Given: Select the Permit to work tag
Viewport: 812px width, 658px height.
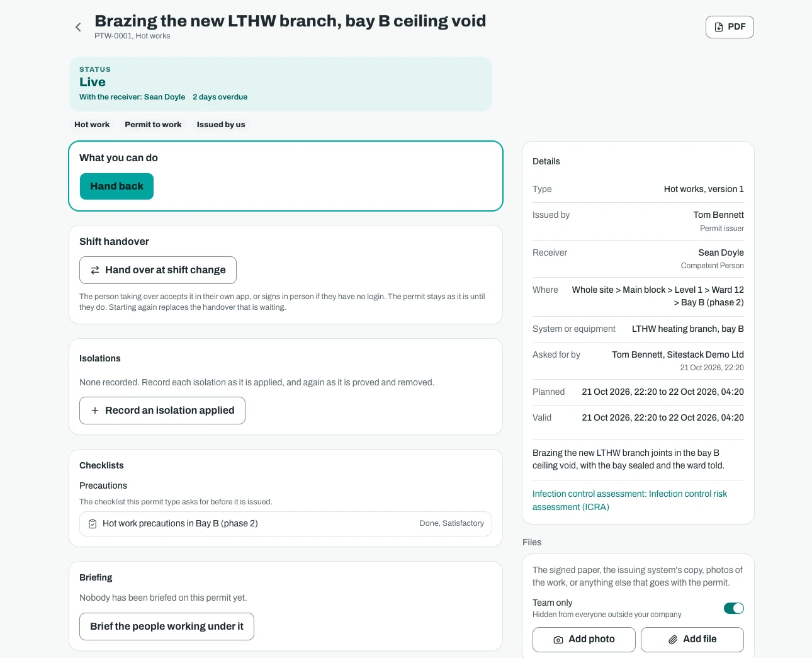Looking at the screenshot, I should click(153, 125).
